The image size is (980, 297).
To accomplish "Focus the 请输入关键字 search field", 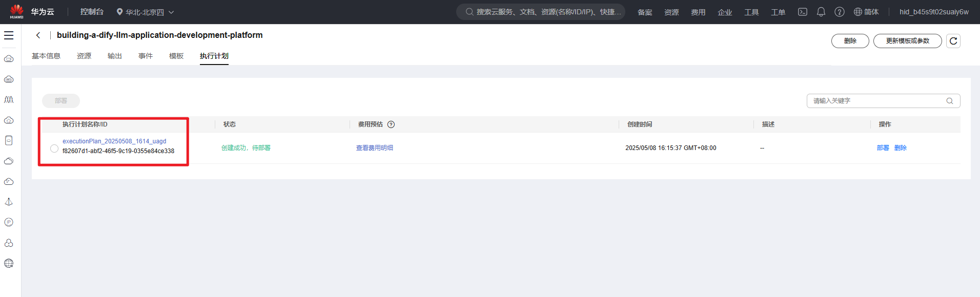I will pyautogui.click(x=884, y=101).
